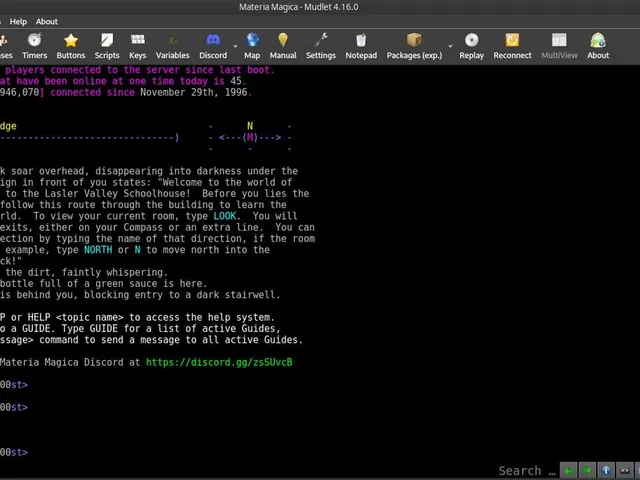640x480 pixels.
Task: Expand the Packages (exp.) dropdown arrow
Action: click(451, 46)
